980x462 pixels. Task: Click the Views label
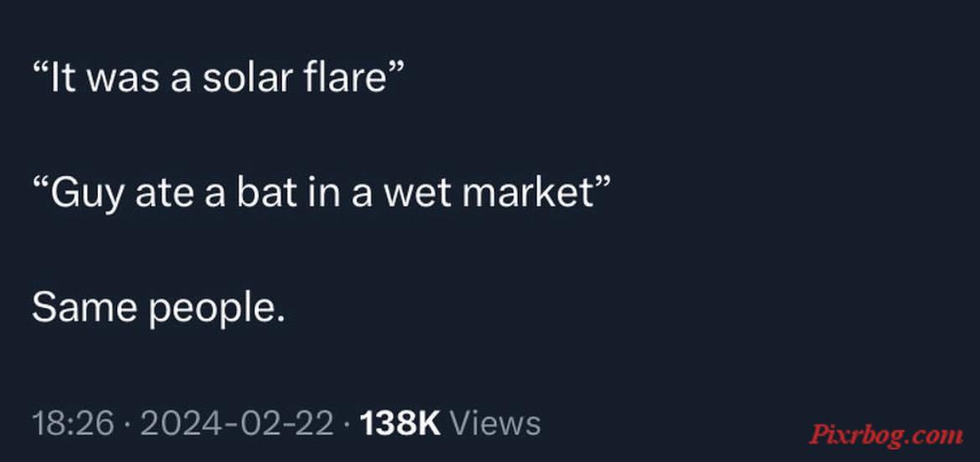click(496, 423)
